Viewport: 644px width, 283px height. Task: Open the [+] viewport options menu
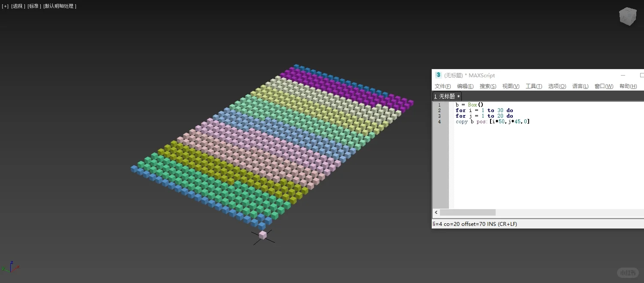point(5,6)
